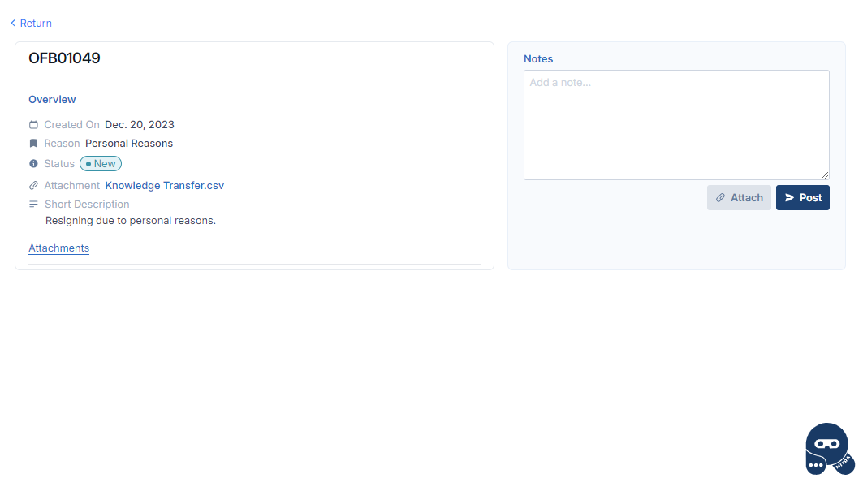Screen dimensions: 863x504
Task: Switch to the Attachments tab
Action: click(59, 248)
